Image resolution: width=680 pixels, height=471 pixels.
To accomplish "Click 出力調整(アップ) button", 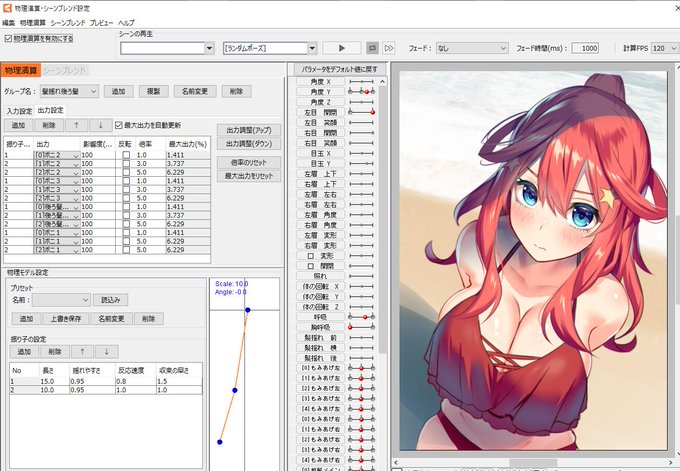I will (249, 130).
